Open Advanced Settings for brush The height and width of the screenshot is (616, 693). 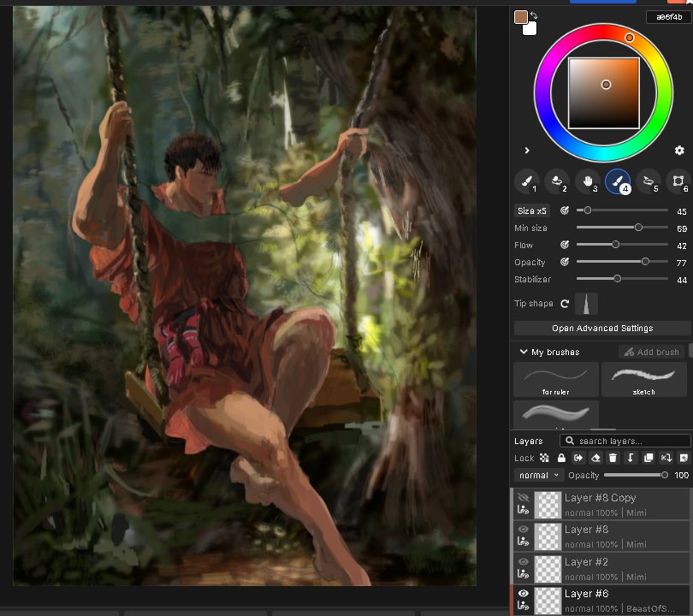tap(602, 329)
